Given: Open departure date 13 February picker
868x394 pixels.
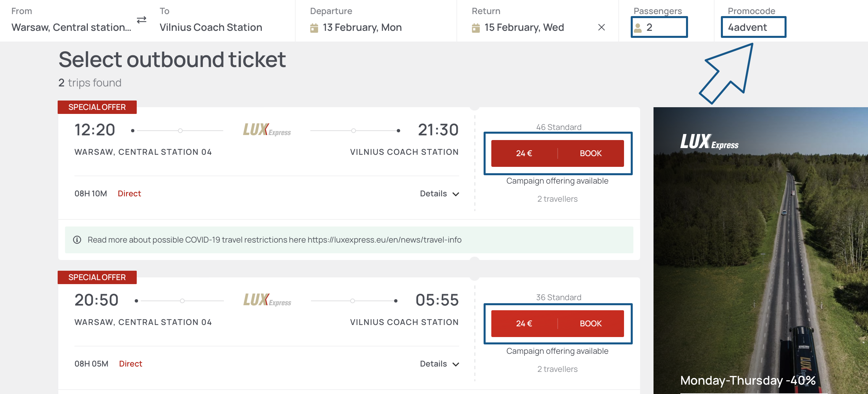Looking at the screenshot, I should 362,27.
